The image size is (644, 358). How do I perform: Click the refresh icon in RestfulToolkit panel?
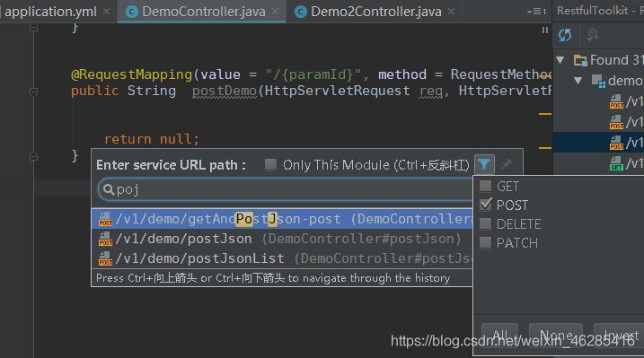(565, 35)
